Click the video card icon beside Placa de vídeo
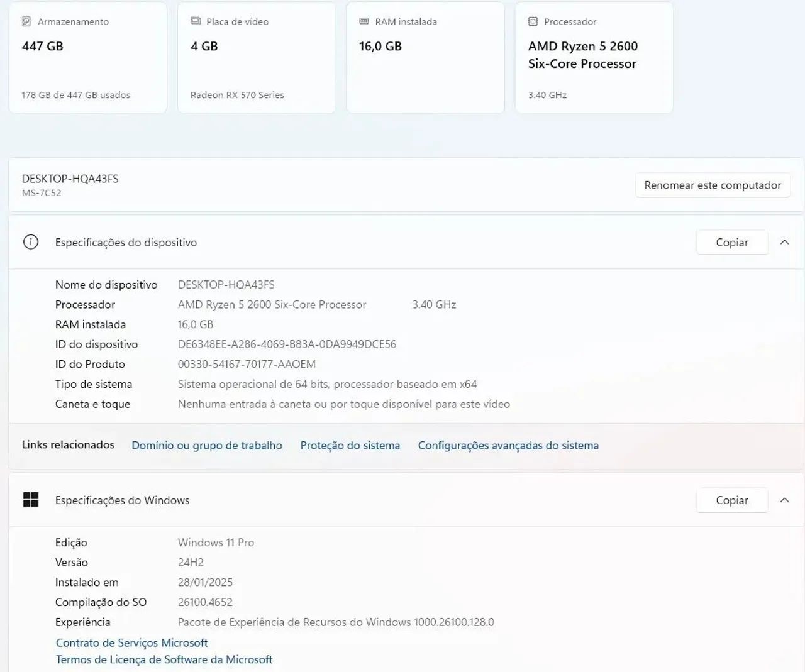 point(196,21)
